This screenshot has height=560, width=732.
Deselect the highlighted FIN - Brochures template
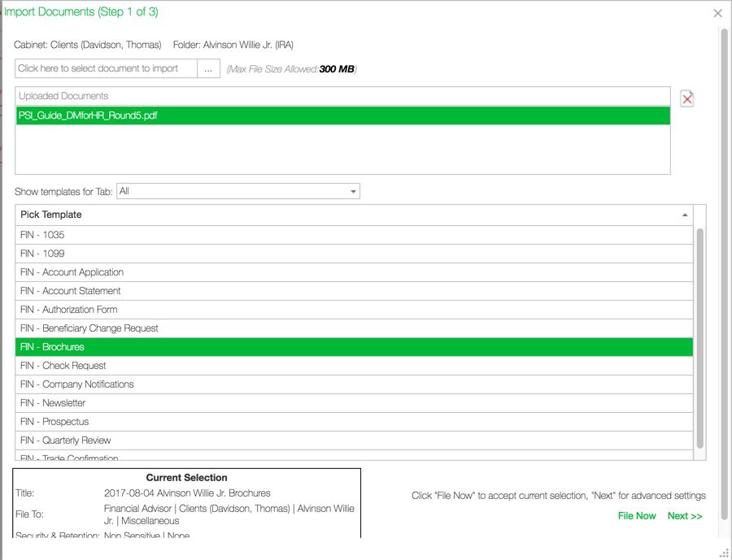(163, 346)
